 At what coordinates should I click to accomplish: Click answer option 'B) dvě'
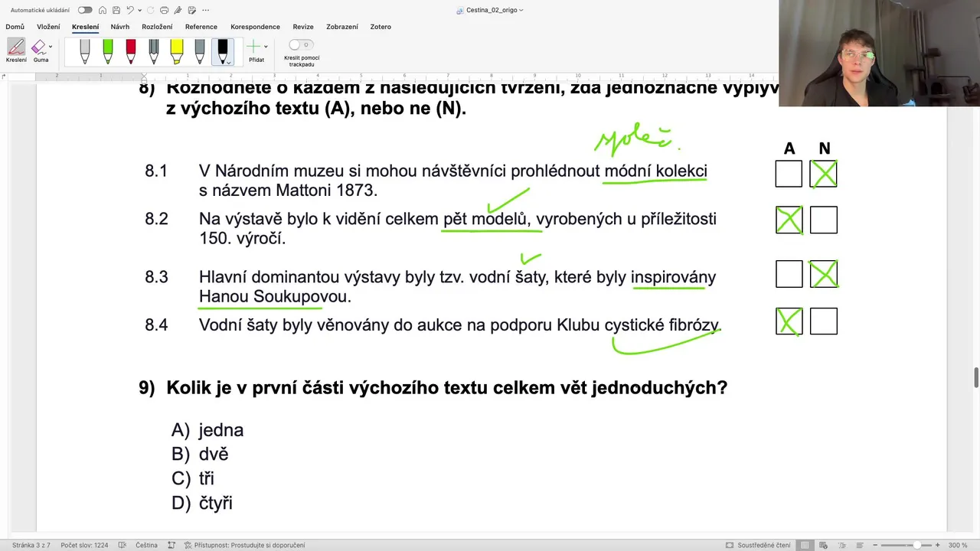coord(200,455)
